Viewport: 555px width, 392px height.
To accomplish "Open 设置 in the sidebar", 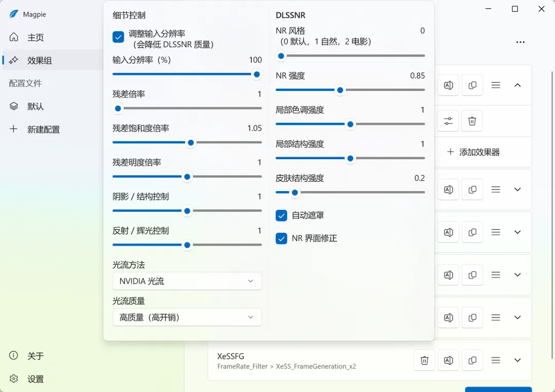I will [52, 379].
